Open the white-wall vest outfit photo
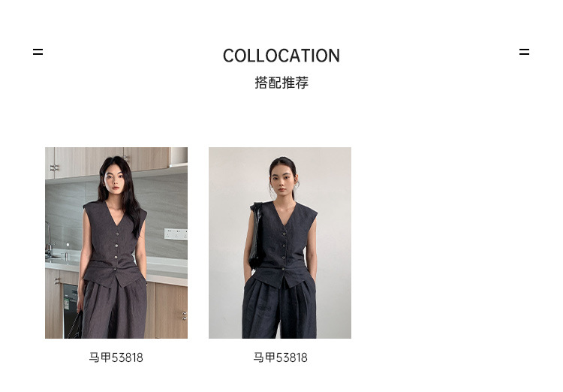Viewport: 563px width, 392px height. [x=280, y=243]
